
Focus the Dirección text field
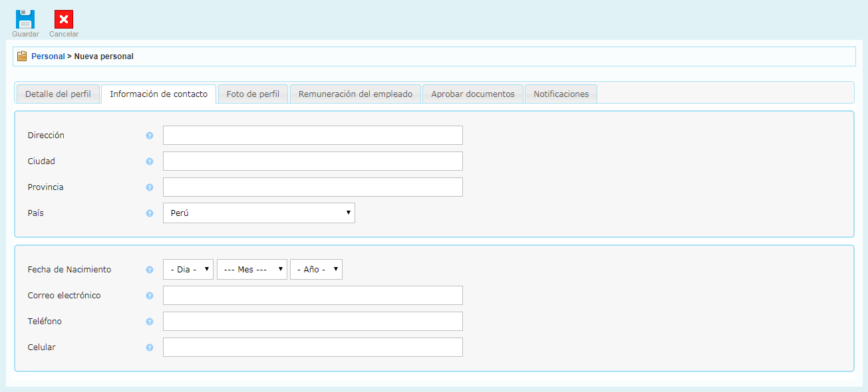tap(313, 136)
